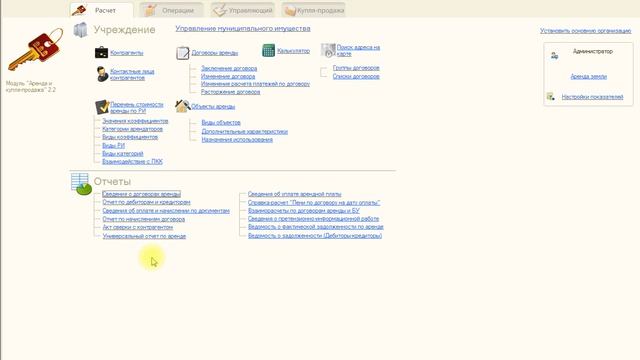640x360 pixels.
Task: Open Сведения об оплате арендной платы
Action: pyautogui.click(x=295, y=194)
